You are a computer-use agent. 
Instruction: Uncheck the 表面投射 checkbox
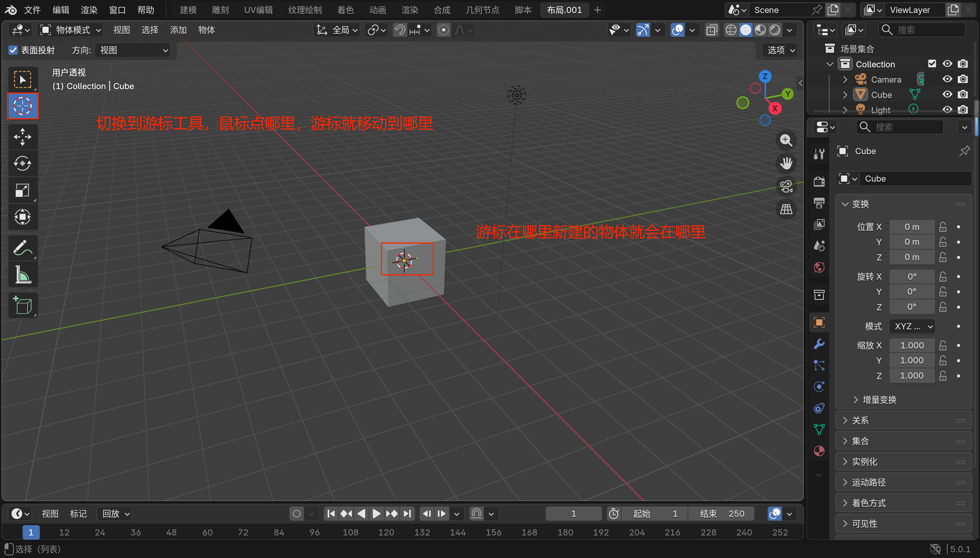click(x=13, y=50)
